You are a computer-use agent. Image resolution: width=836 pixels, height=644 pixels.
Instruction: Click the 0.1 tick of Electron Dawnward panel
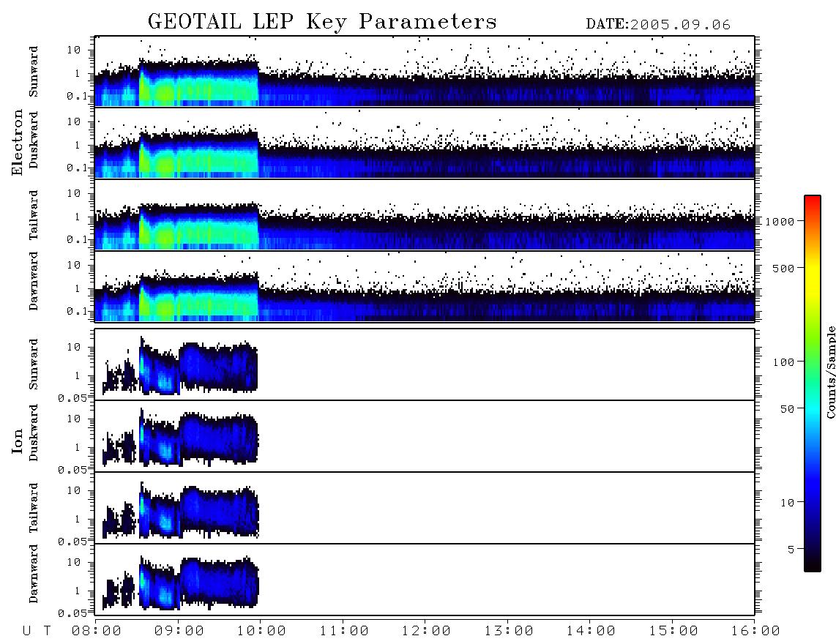(77, 311)
